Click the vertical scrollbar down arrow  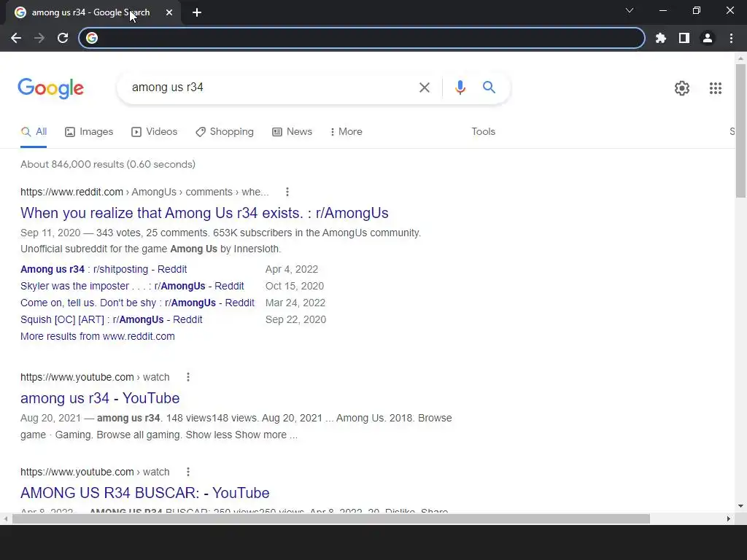(x=740, y=506)
